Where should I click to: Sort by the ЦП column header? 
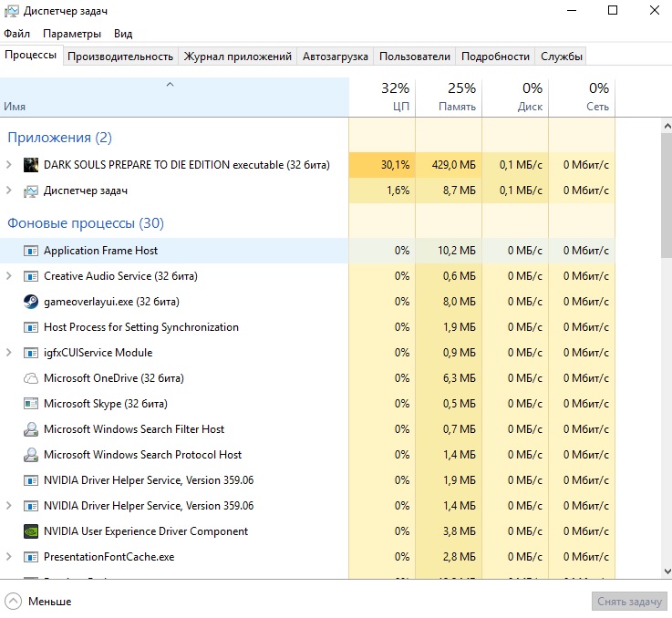382,98
